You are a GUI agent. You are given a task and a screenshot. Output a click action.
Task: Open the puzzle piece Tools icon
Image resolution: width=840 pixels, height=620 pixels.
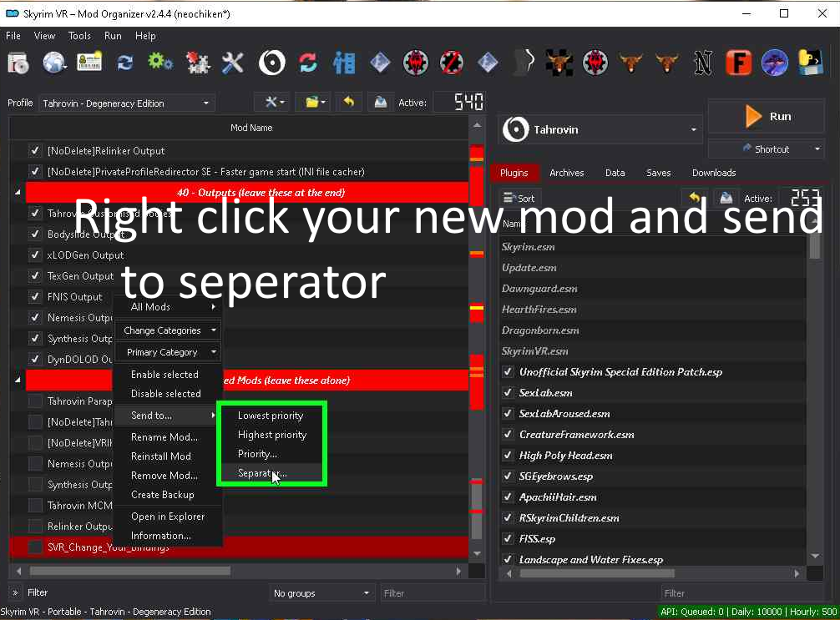click(x=198, y=63)
